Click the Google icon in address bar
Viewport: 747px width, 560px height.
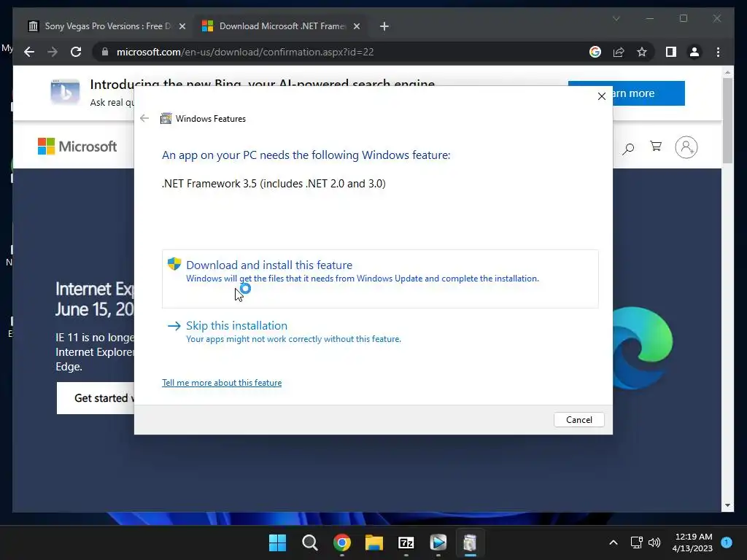coord(595,52)
